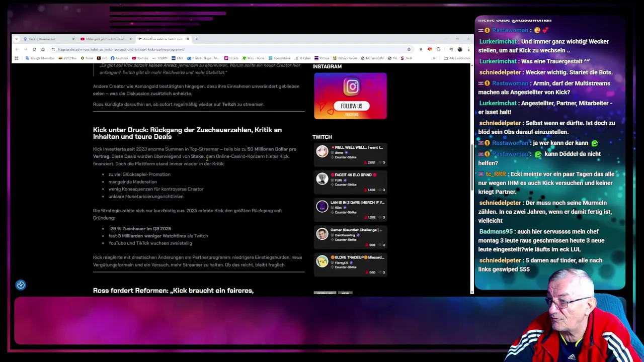
Task: Open the Google Übersetzer bookmark
Action: (40, 58)
